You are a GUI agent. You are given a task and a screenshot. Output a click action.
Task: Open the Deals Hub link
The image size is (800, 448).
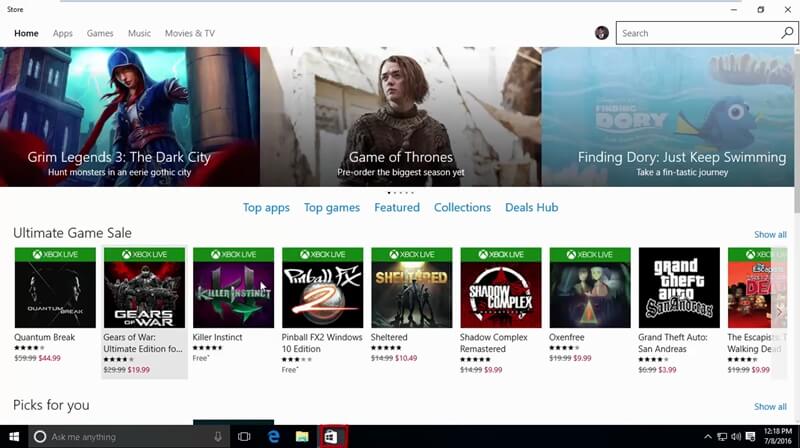532,208
